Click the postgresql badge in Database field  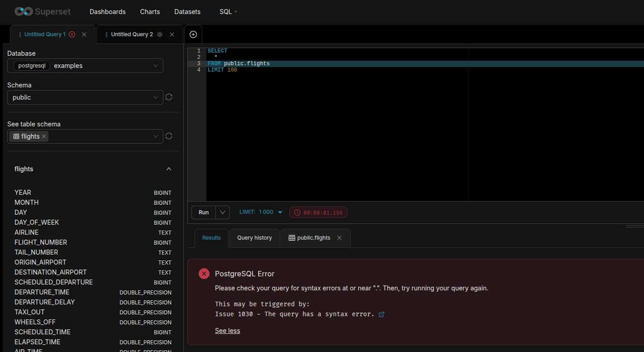point(32,66)
